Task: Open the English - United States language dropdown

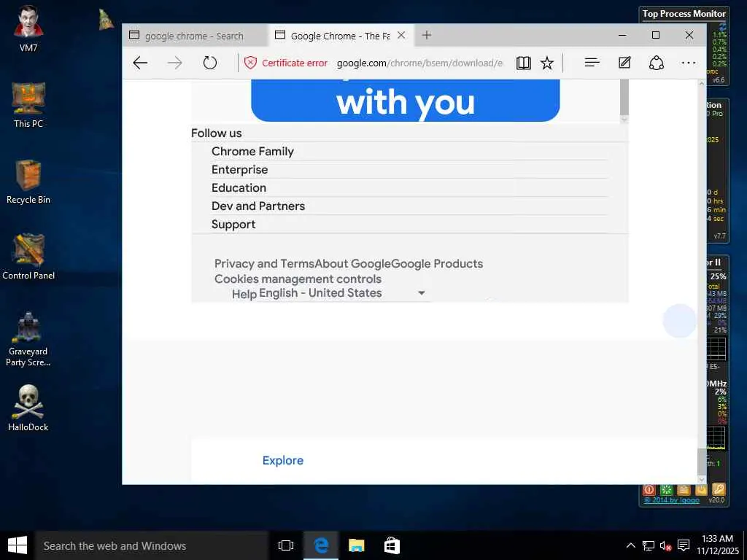Action: point(343,293)
